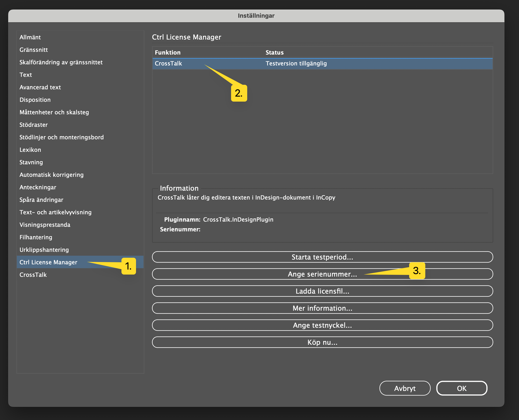
Task: Cancel the dialog with Avbryt
Action: [x=405, y=388]
